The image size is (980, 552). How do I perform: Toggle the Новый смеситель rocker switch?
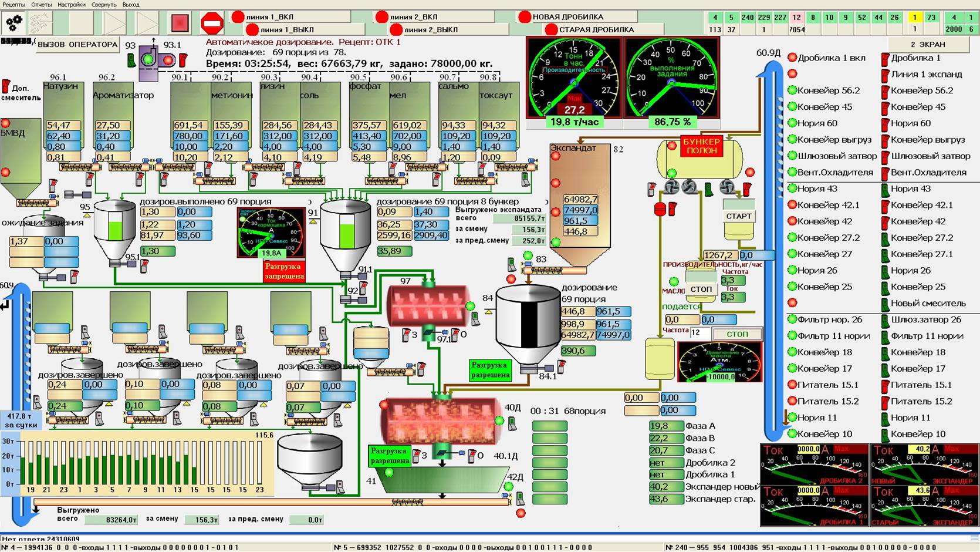pyautogui.click(x=886, y=304)
